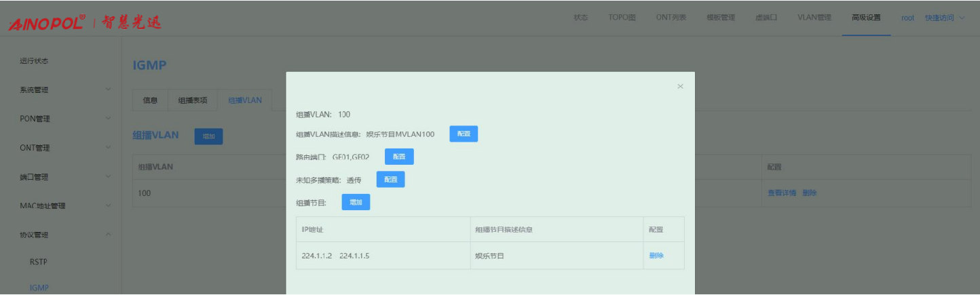The image size is (980, 295).
Task: Configure the multicast VLAN description
Action: pos(464,134)
